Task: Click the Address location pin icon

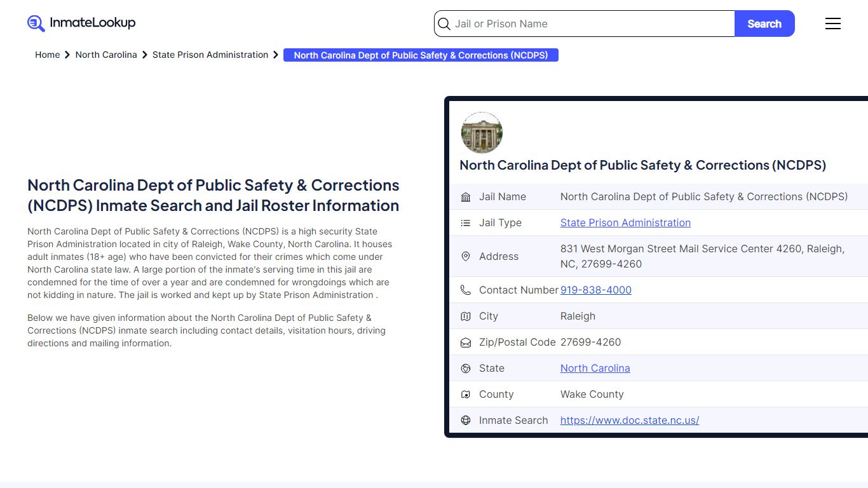Action: pos(466,257)
